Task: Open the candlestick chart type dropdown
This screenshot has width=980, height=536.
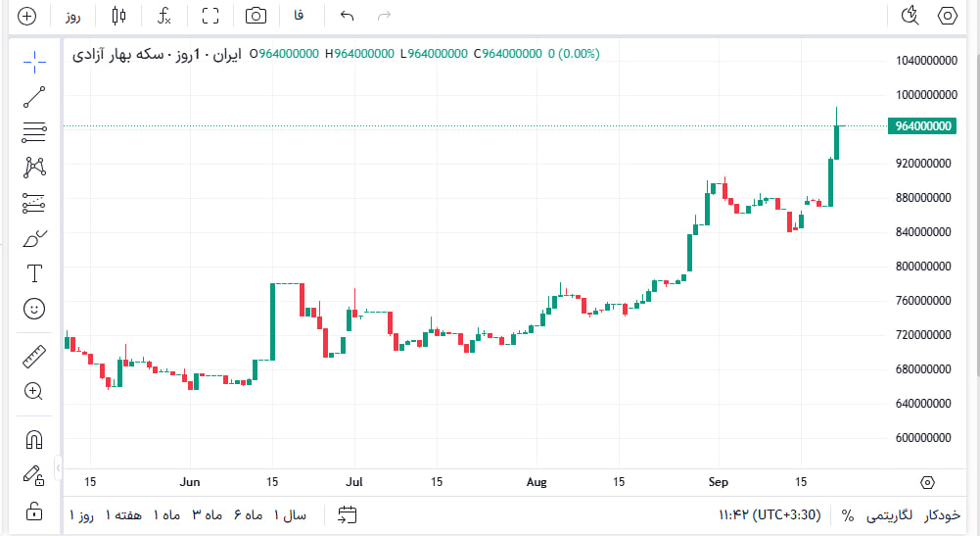Action: (119, 16)
